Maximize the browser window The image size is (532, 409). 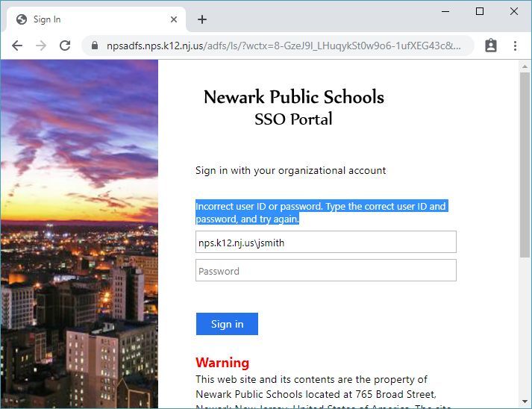coord(480,11)
